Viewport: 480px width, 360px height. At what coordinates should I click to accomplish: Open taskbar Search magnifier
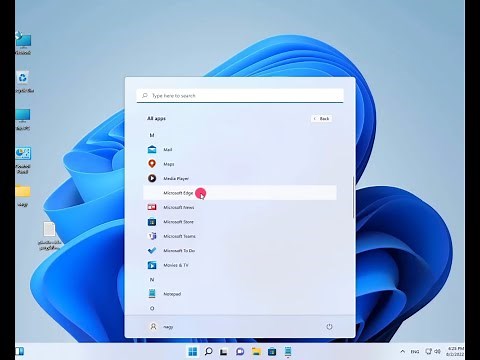click(209, 351)
